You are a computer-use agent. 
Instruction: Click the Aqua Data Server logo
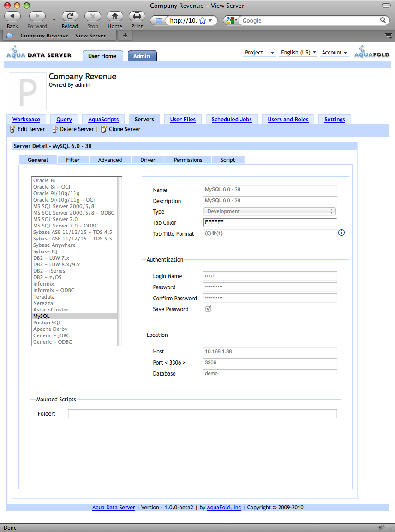[39, 52]
